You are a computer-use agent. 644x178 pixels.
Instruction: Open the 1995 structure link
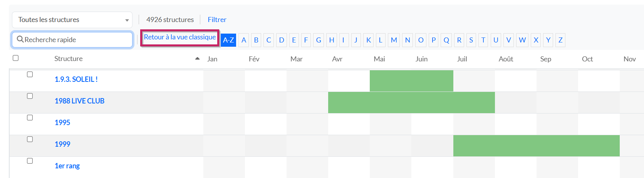(x=62, y=122)
